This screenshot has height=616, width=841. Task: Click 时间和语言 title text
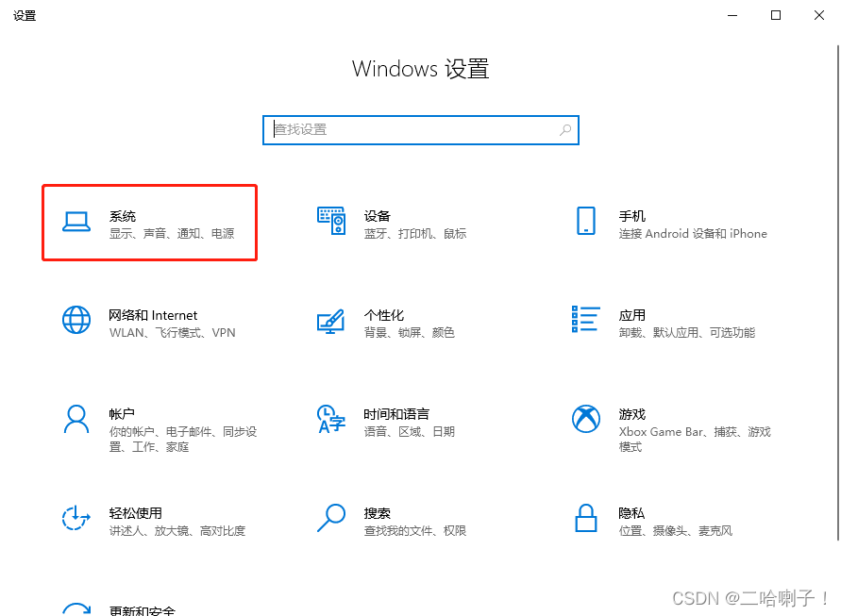pyautogui.click(x=396, y=414)
